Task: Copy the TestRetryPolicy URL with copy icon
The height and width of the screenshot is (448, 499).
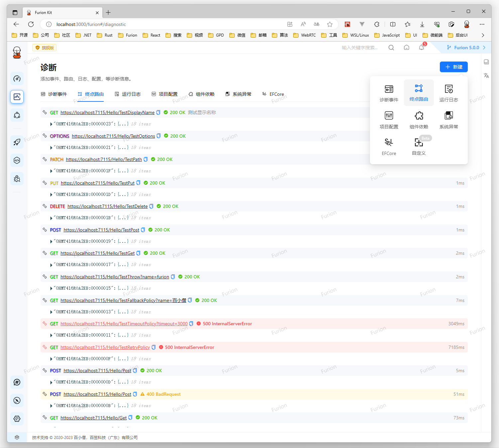Action: (x=154, y=347)
